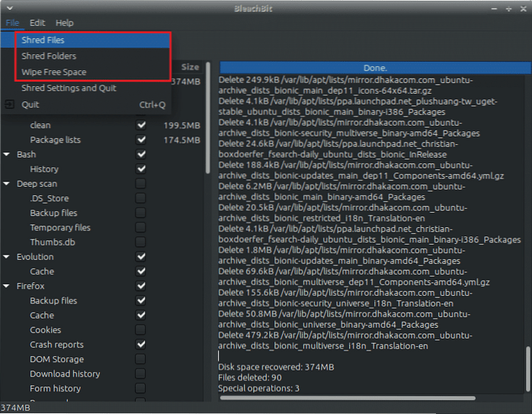Image resolution: width=532 pixels, height=414 pixels.
Task: Close the BleachBit window
Action: coord(523,9)
